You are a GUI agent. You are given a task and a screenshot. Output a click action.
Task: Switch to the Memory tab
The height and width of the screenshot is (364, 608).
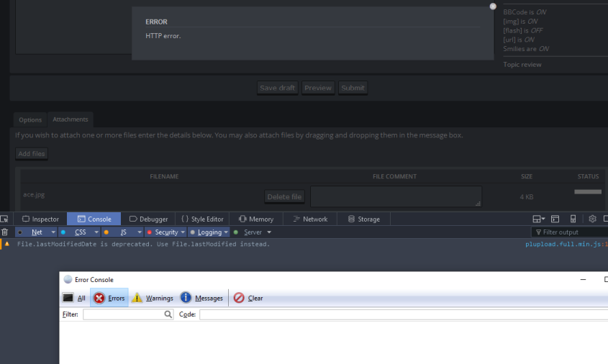tap(256, 219)
